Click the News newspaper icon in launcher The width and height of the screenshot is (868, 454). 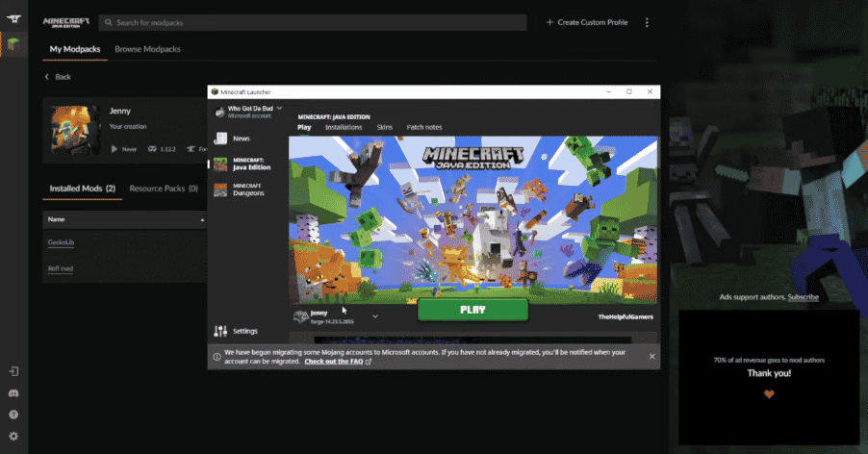click(220, 139)
